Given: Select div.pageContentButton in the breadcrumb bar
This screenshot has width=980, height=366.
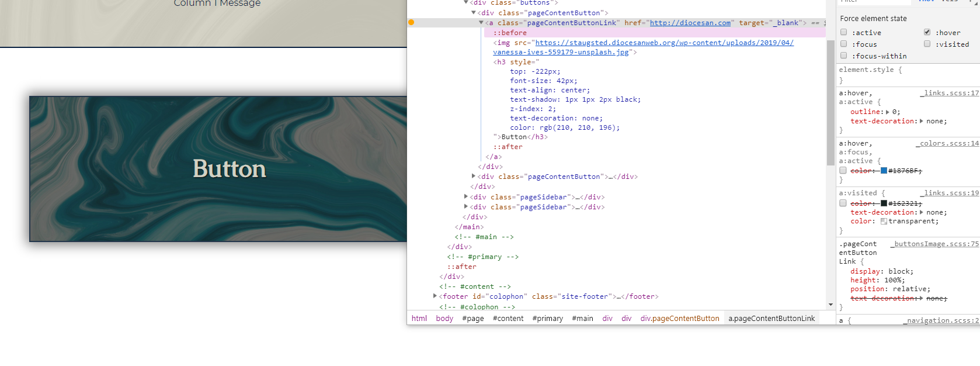Looking at the screenshot, I should click(x=679, y=319).
